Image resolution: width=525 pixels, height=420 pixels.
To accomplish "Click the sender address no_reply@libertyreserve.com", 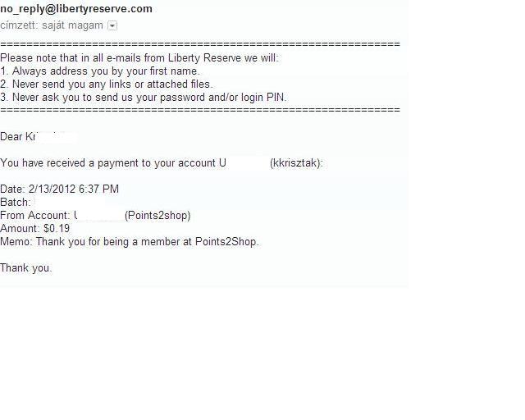I will (76, 9).
